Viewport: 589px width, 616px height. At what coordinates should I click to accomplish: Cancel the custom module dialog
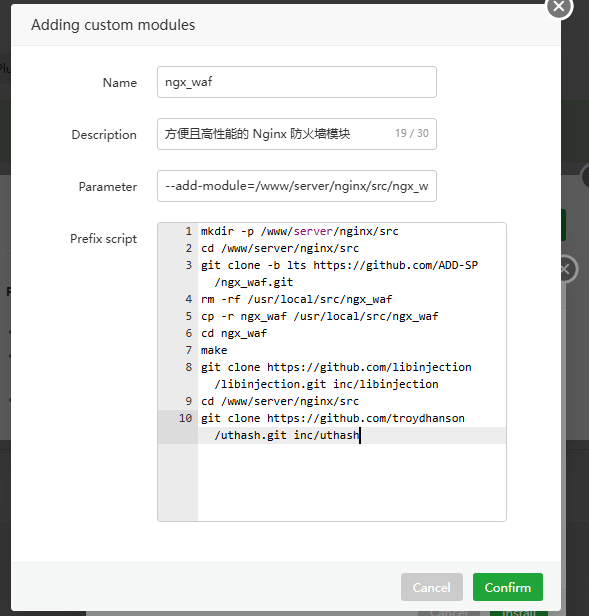coord(431,587)
